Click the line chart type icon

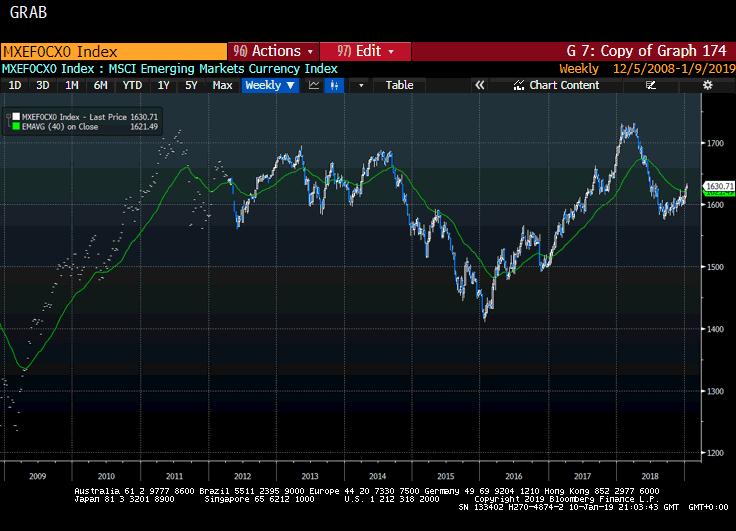pyautogui.click(x=314, y=85)
